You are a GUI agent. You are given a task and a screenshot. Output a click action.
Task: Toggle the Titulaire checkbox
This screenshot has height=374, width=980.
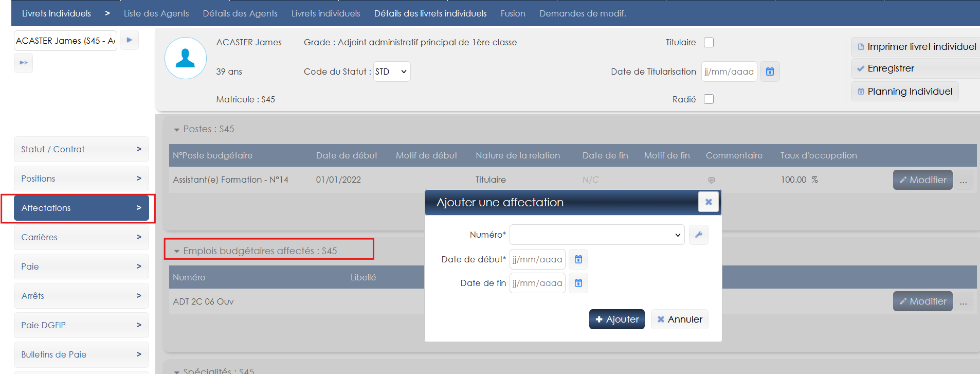tap(709, 42)
